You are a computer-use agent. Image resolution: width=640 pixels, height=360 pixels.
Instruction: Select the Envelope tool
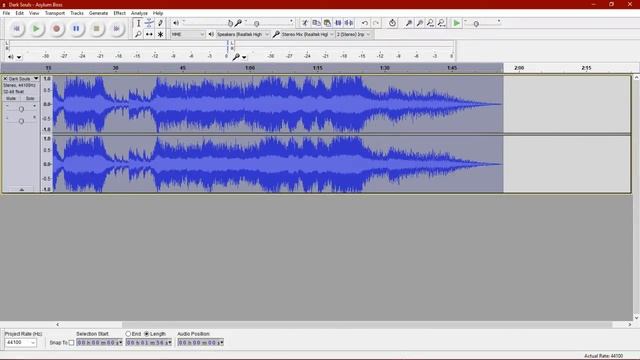[x=149, y=23]
